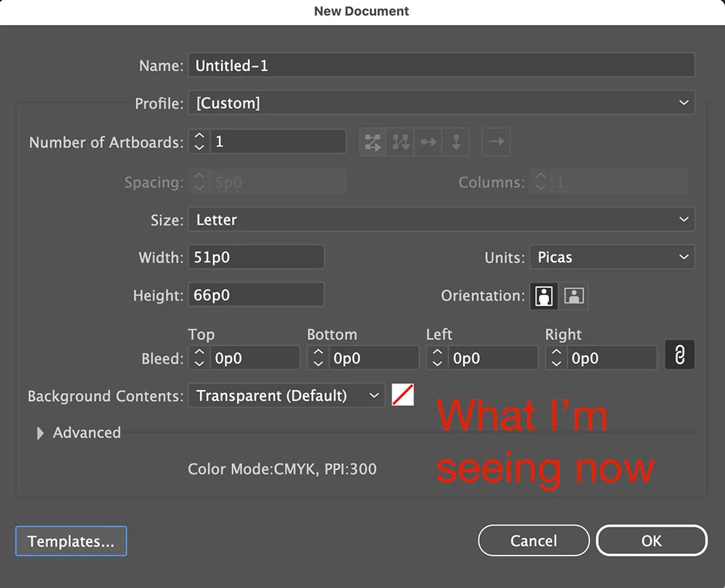725x588 pixels.
Task: Click the Height field 66p0
Action: coord(256,295)
